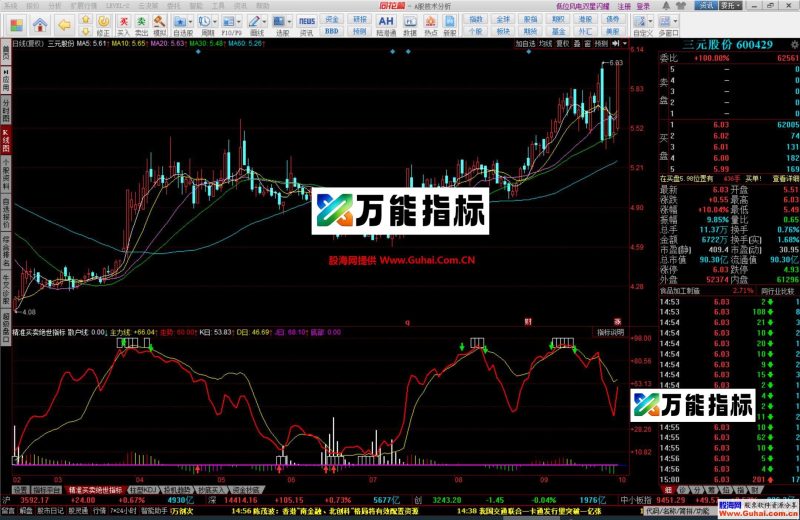800x520 pixels.
Task: Expand the chart toolbar dropdown arrow
Action: click(624, 44)
